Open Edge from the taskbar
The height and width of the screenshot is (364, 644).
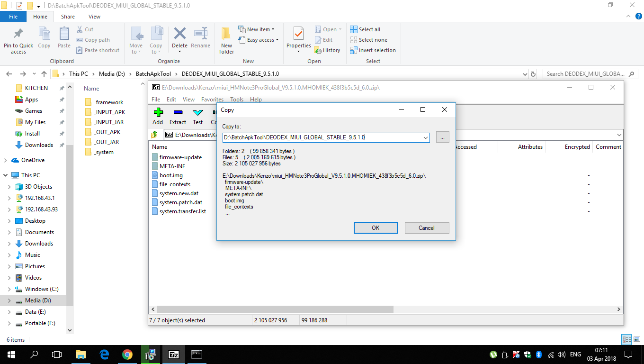pos(104,355)
